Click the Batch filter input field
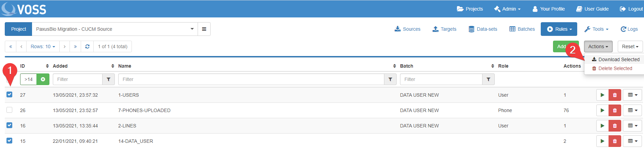 (436, 79)
